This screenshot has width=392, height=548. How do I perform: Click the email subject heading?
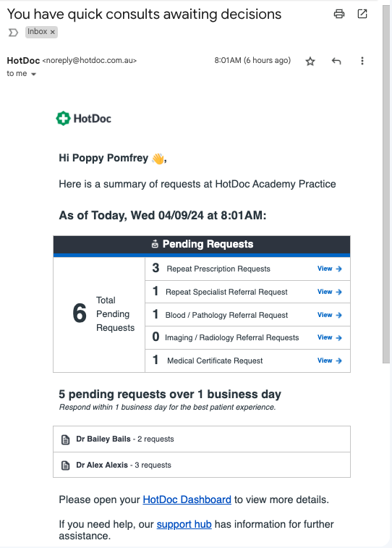pos(144,14)
